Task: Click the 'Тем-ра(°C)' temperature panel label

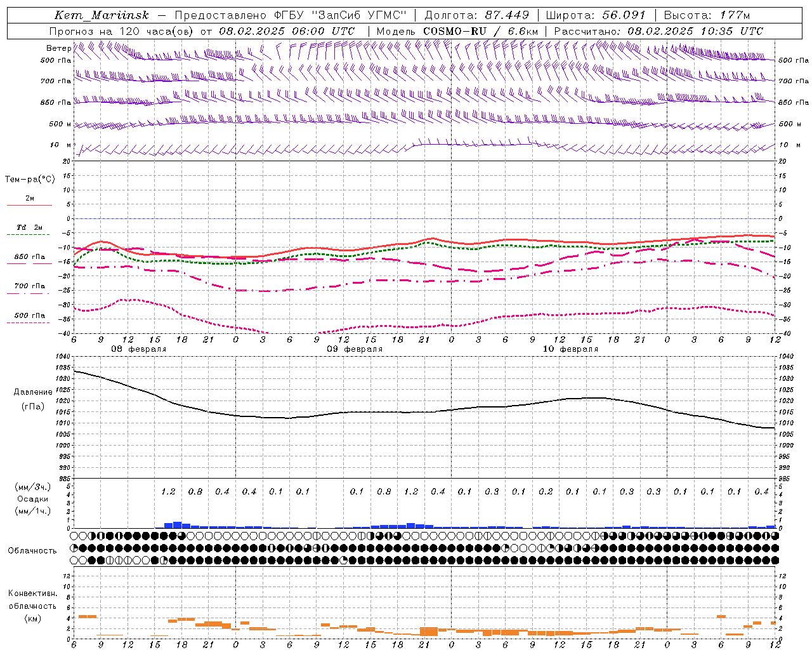Action: [30, 180]
